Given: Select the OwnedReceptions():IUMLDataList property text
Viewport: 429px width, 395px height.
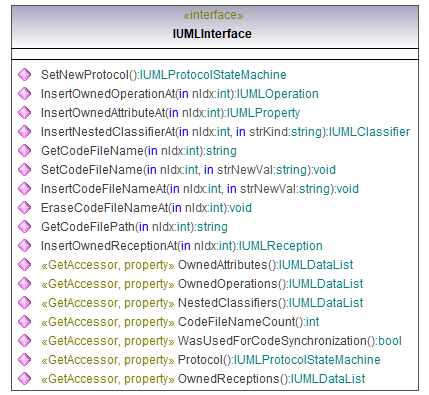Looking at the screenshot, I should pyautogui.click(x=272, y=379).
